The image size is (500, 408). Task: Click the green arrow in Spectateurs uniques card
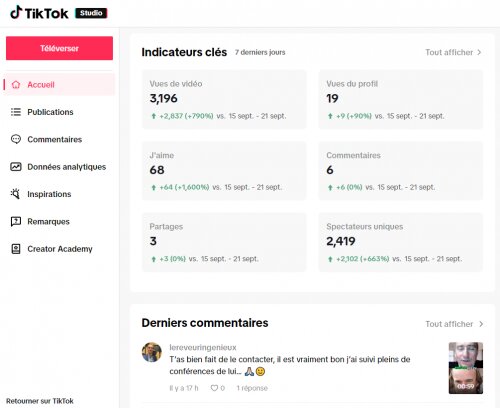[330, 259]
